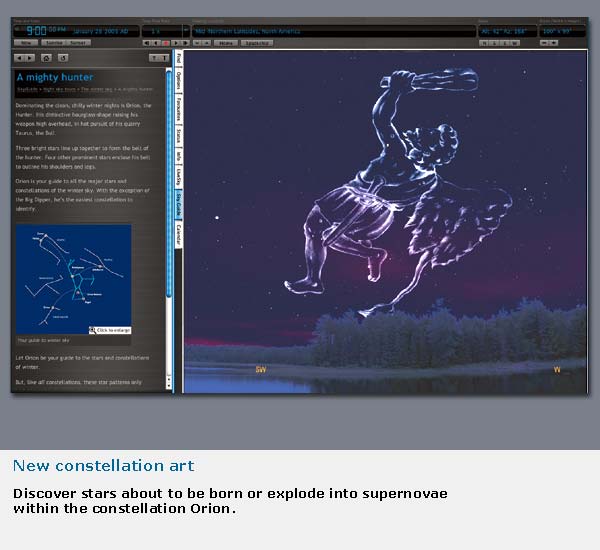This screenshot has height=550, width=600.
Task: Set time to Now
Action: pos(26,43)
